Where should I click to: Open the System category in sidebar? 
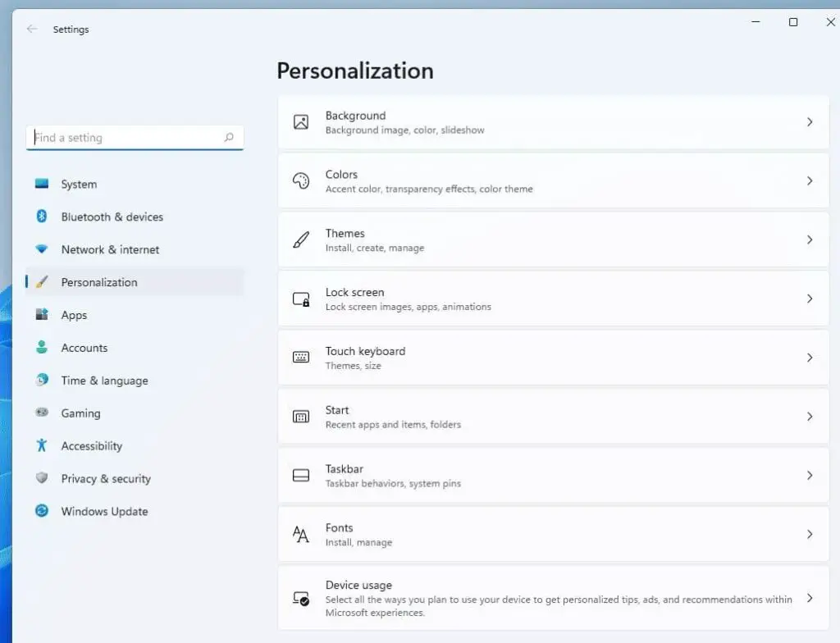pos(79,185)
